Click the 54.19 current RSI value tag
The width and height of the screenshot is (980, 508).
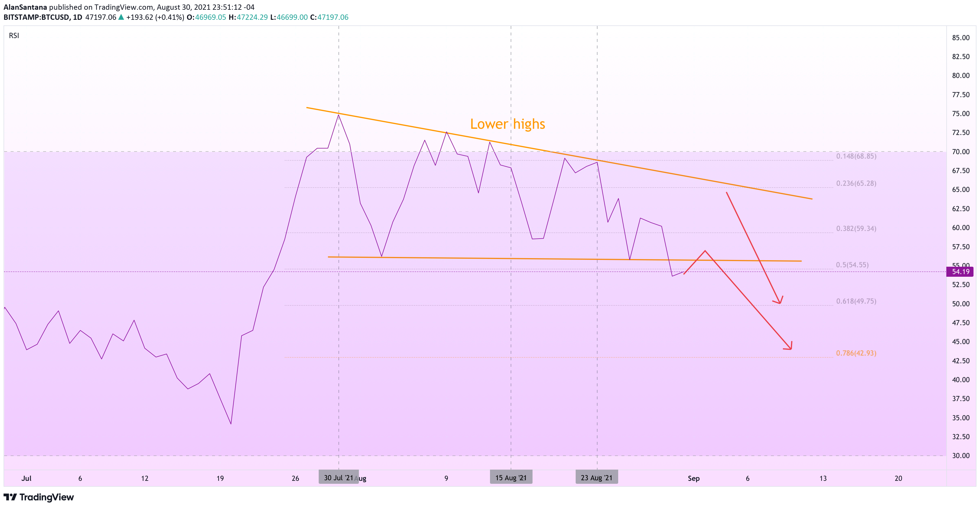[x=960, y=272]
